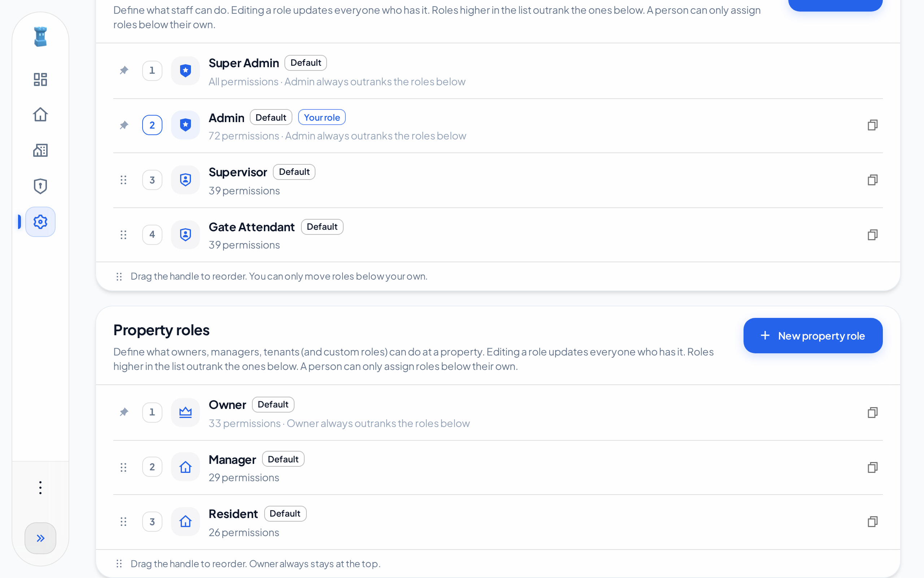Duplicate the Resident role

click(872, 521)
